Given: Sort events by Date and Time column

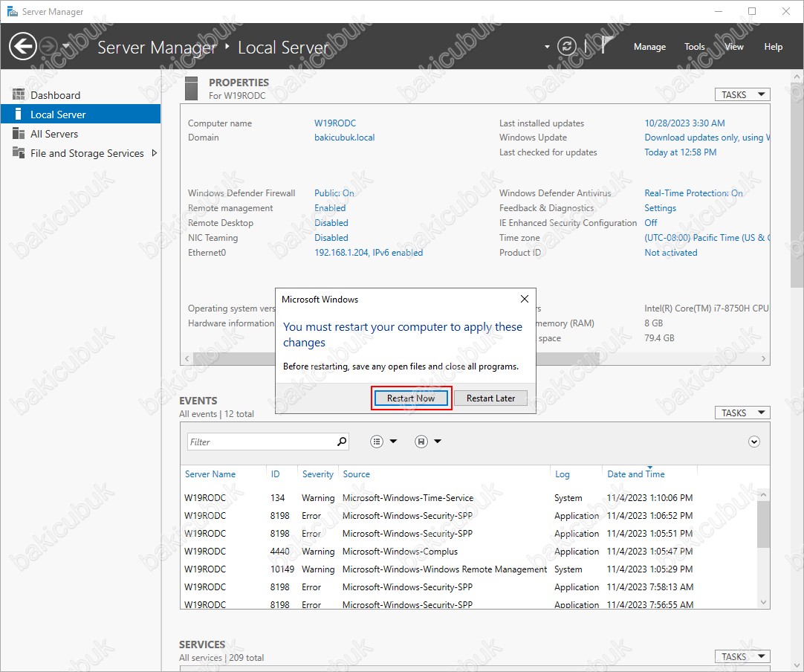Looking at the screenshot, I should 636,474.
